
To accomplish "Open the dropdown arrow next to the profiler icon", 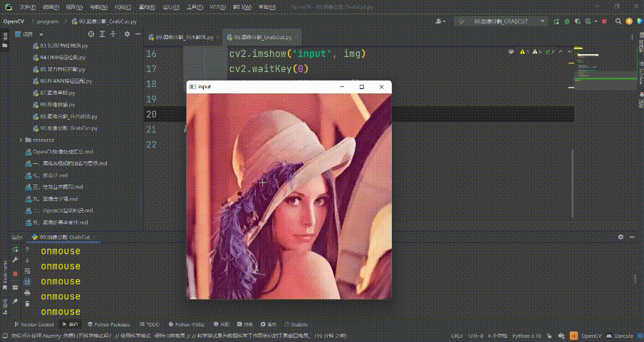I will coord(595,21).
